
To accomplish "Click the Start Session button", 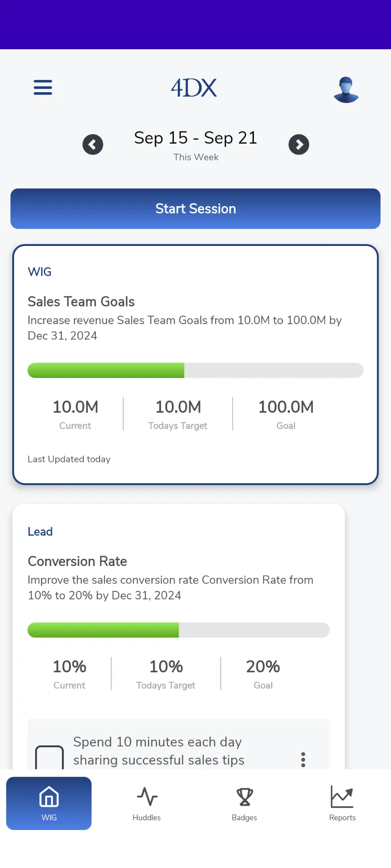I will coord(195,209).
